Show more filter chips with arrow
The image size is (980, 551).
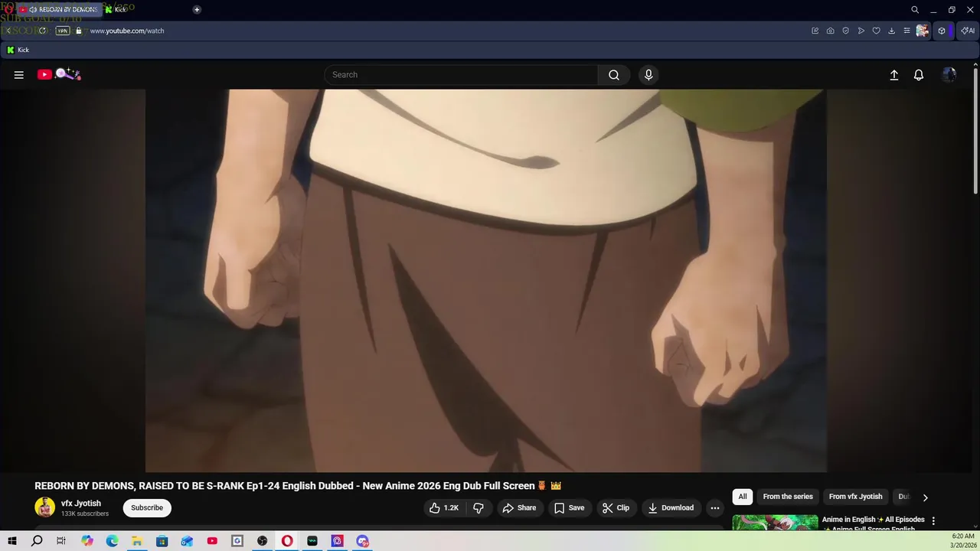point(925,497)
